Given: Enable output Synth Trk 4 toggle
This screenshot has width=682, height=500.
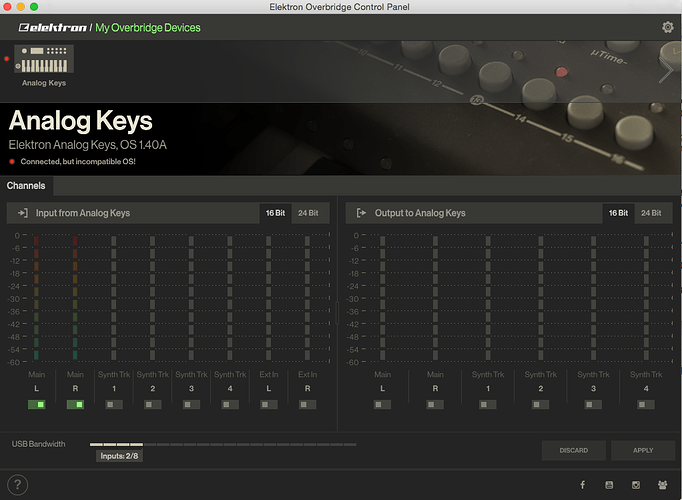Looking at the screenshot, I should pyautogui.click(x=646, y=405).
